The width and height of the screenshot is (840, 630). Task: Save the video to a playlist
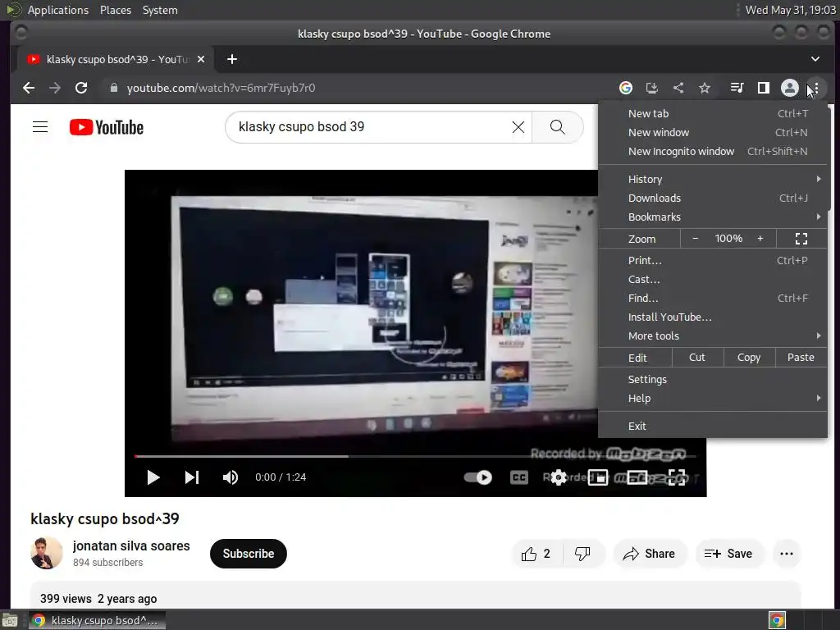click(728, 554)
